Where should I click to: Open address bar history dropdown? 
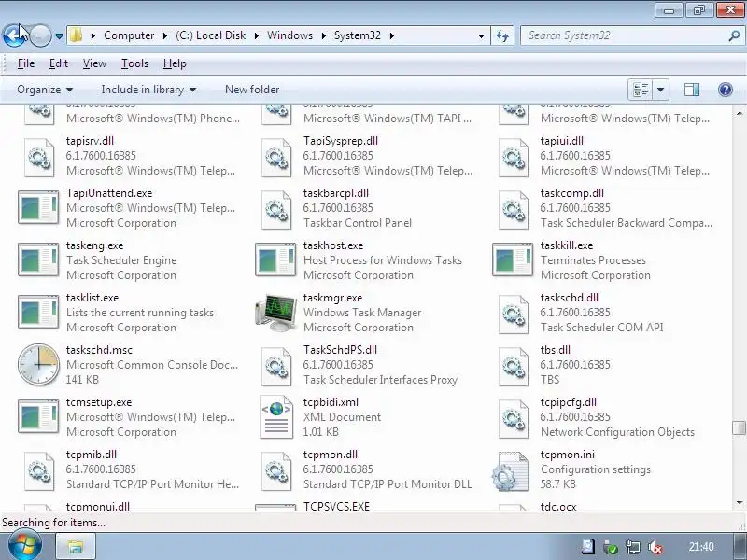481,35
